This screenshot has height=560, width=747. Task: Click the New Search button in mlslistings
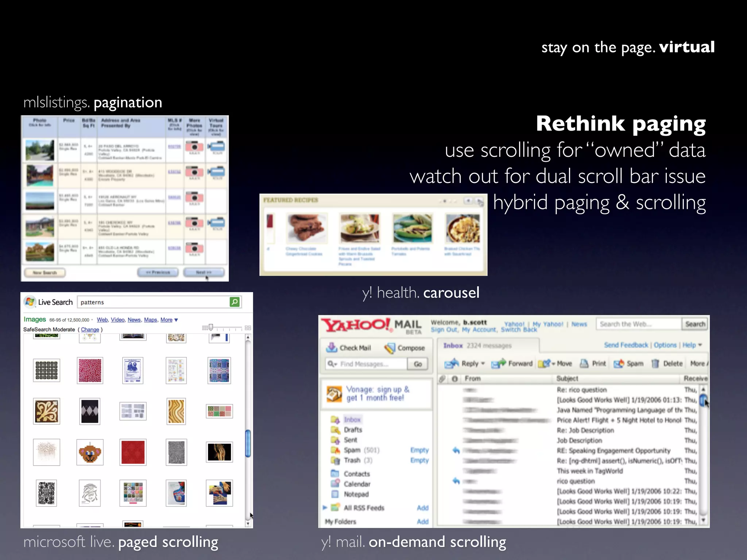click(x=45, y=273)
